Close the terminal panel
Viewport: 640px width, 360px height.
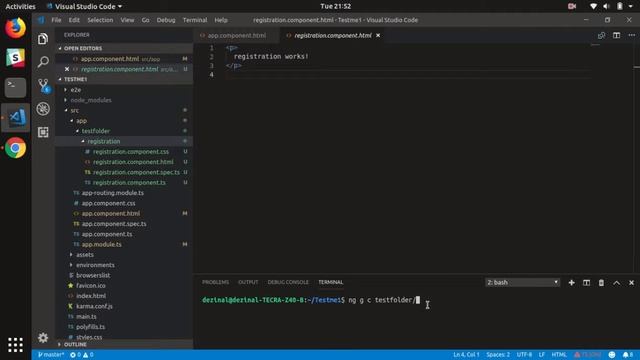click(631, 282)
